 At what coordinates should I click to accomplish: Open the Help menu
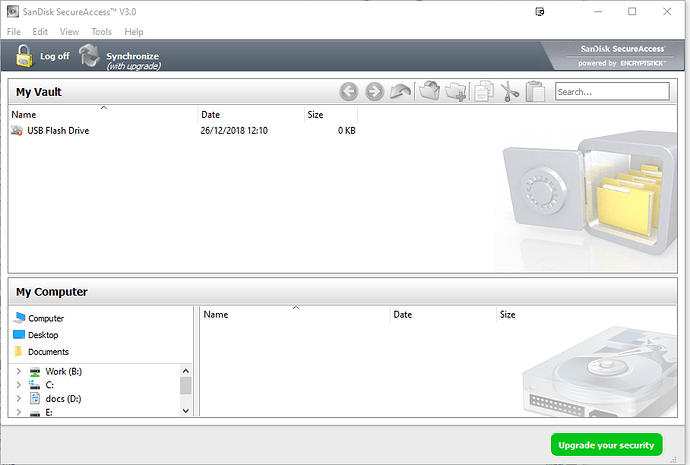pos(134,32)
